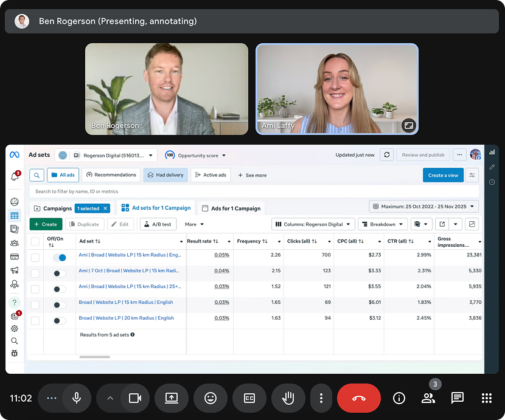Open the date range Maximum dropdown

[423, 206]
